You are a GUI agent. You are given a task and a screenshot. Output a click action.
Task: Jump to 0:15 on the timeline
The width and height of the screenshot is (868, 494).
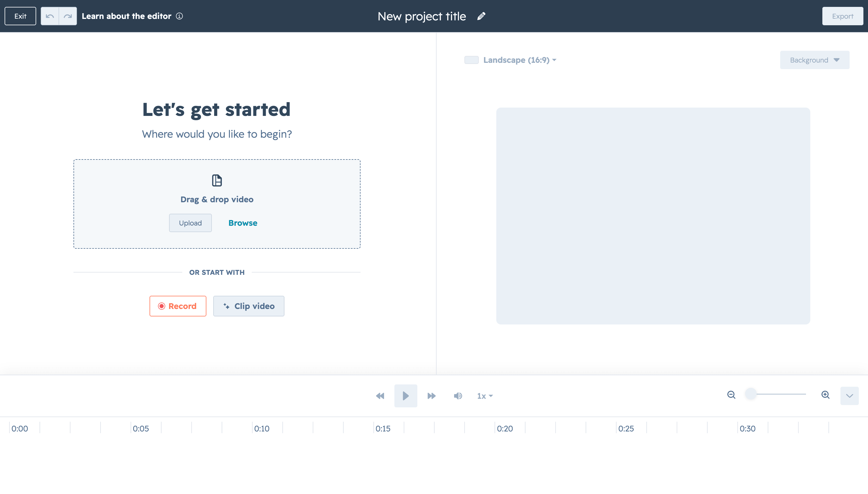tap(383, 429)
